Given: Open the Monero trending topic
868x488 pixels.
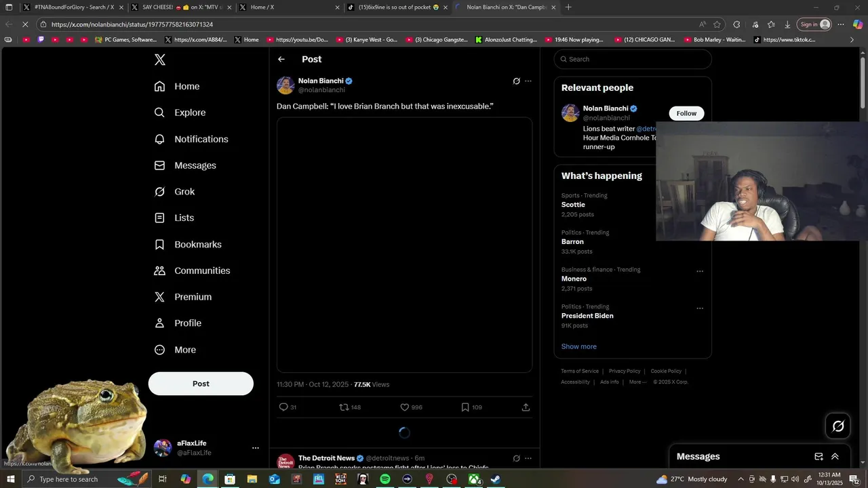Looking at the screenshot, I should pos(574,279).
